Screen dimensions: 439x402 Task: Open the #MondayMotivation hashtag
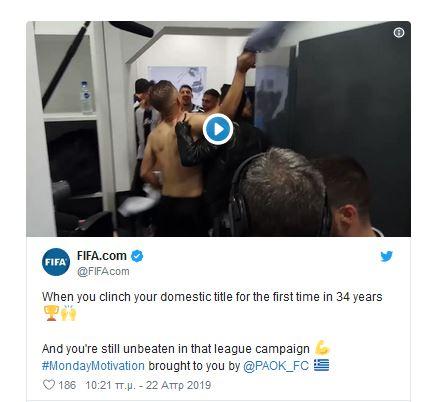[x=93, y=366]
